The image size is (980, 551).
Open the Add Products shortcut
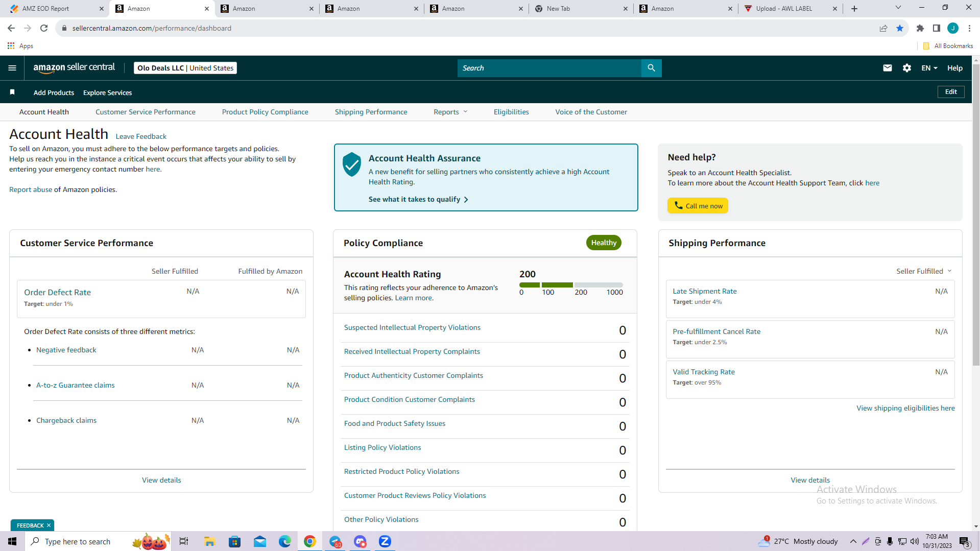click(54, 92)
